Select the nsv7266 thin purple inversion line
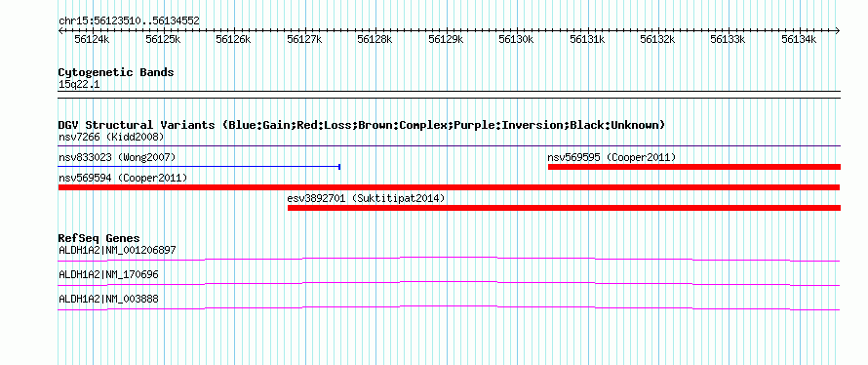The image size is (868, 365). coord(450,146)
